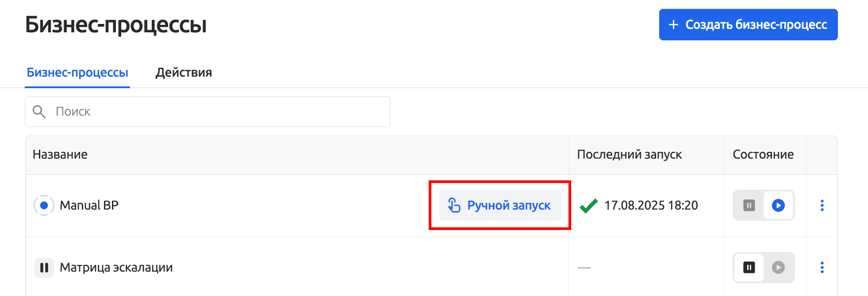Click the paused icon beside Матрица эскалации
Viewport: 868px width, 296px height.
pos(44,268)
